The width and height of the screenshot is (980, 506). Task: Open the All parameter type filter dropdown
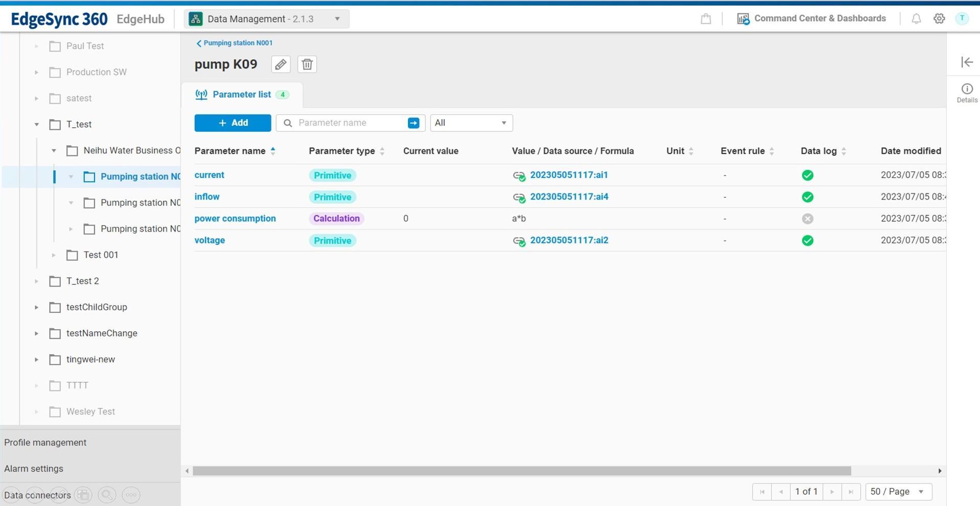(x=471, y=123)
